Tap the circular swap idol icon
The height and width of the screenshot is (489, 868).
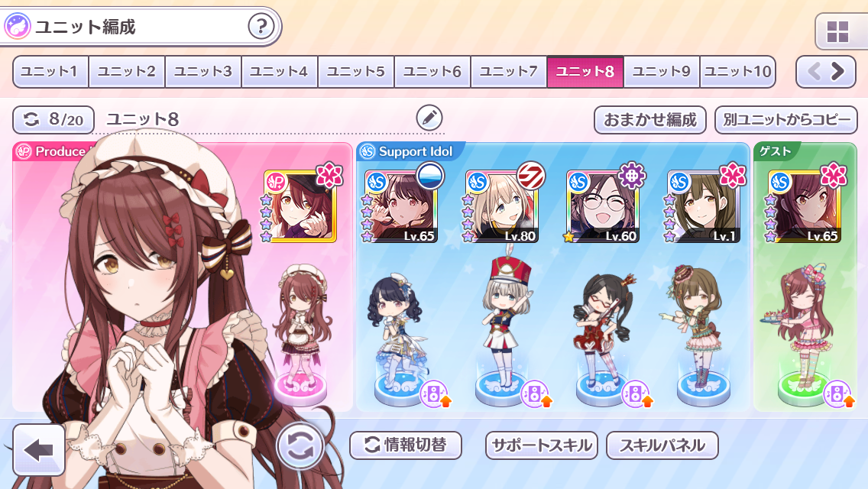coord(300,445)
